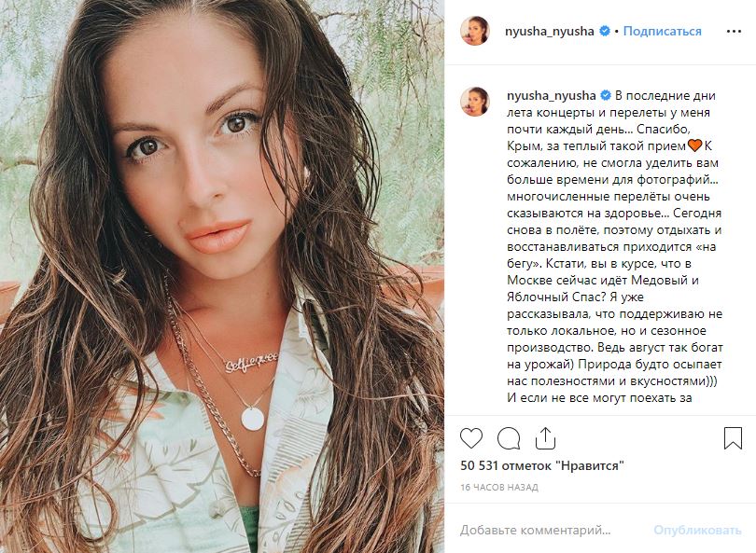756x553 pixels.
Task: View the 50 531 отметок "Нравится" likes list
Action: click(541, 464)
